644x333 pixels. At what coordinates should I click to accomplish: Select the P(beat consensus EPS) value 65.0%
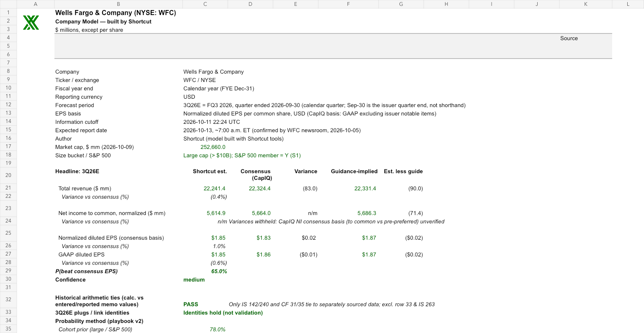click(219, 271)
